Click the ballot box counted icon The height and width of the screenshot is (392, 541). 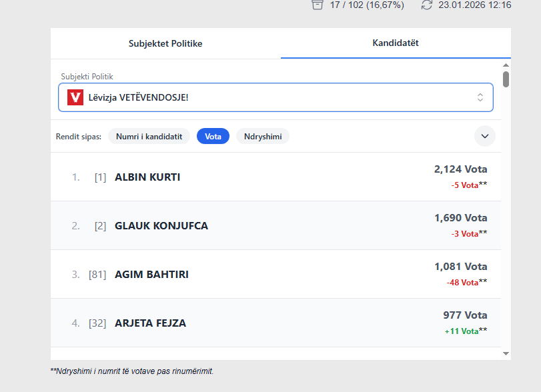[318, 5]
